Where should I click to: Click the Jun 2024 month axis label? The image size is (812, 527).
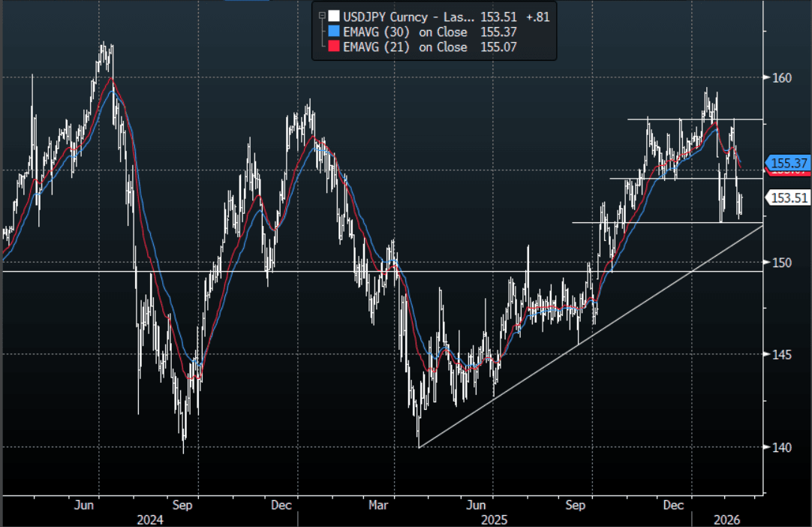(85, 505)
